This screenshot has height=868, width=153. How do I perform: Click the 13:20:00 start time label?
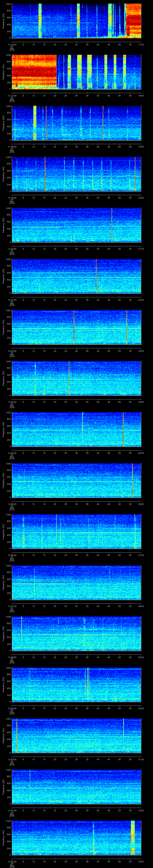12,249
